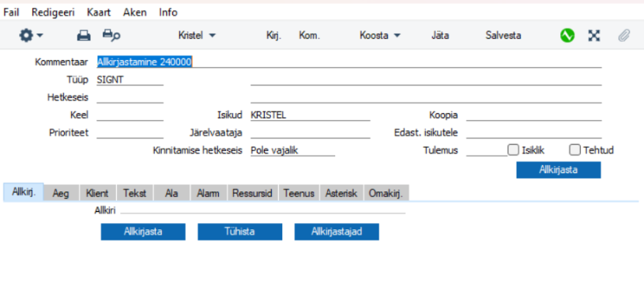This screenshot has width=644, height=291.
Task: Switch to the Klient tab
Action: click(x=98, y=193)
